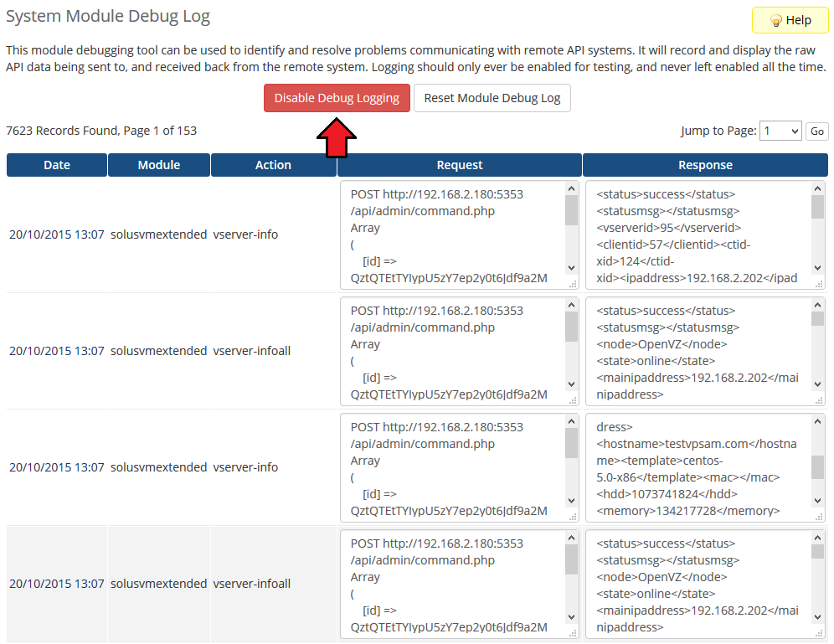
Task: Click resize grip of fourth Request box
Action: (x=573, y=633)
